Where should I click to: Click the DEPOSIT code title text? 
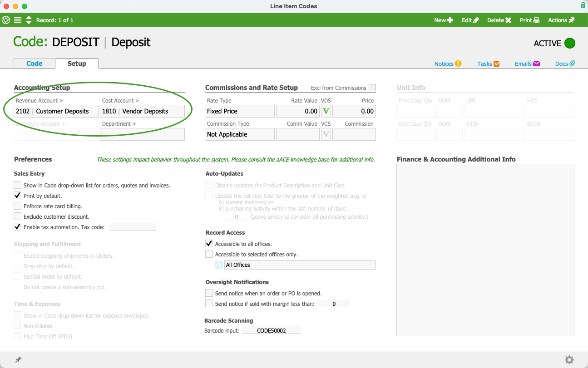pos(76,42)
